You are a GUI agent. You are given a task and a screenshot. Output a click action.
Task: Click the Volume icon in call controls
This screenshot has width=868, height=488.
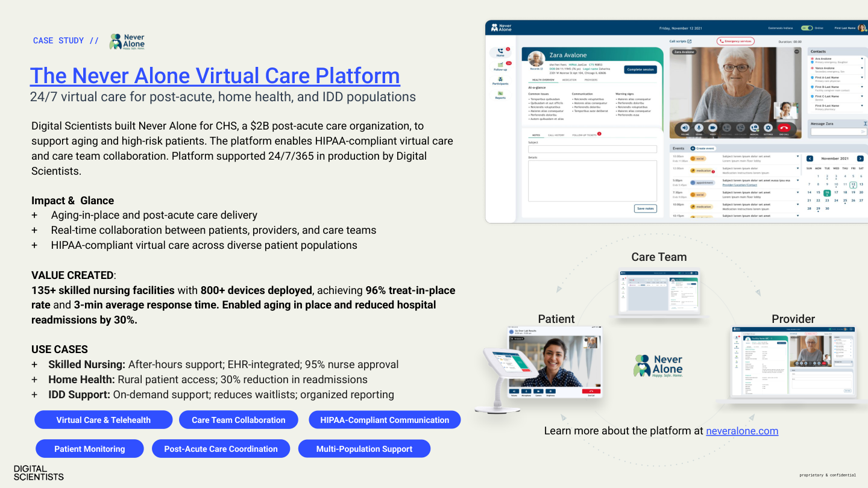pos(685,128)
